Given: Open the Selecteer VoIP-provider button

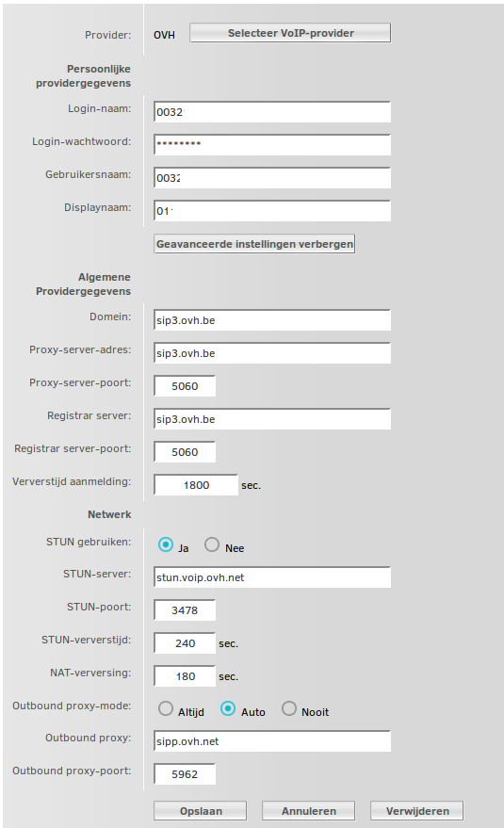Looking at the screenshot, I should [x=290, y=33].
